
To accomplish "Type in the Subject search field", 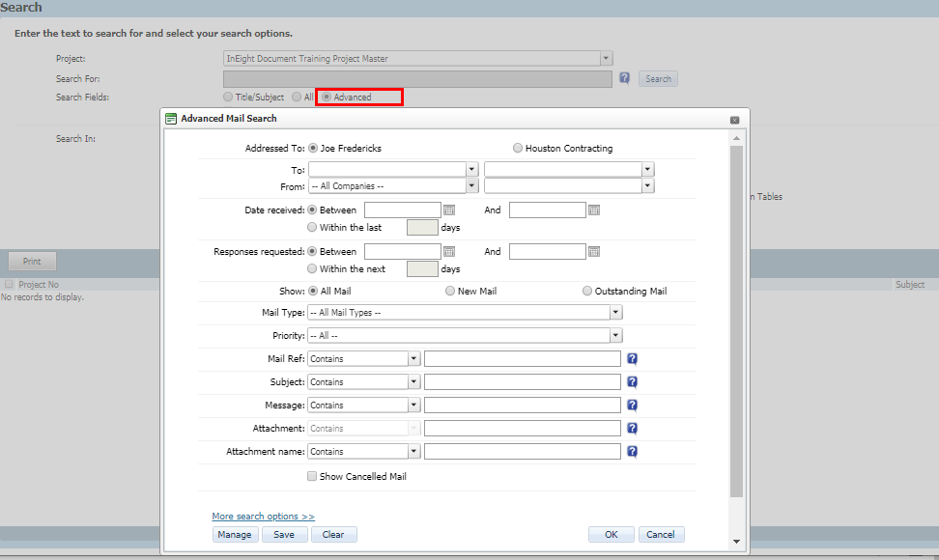I will pos(522,381).
